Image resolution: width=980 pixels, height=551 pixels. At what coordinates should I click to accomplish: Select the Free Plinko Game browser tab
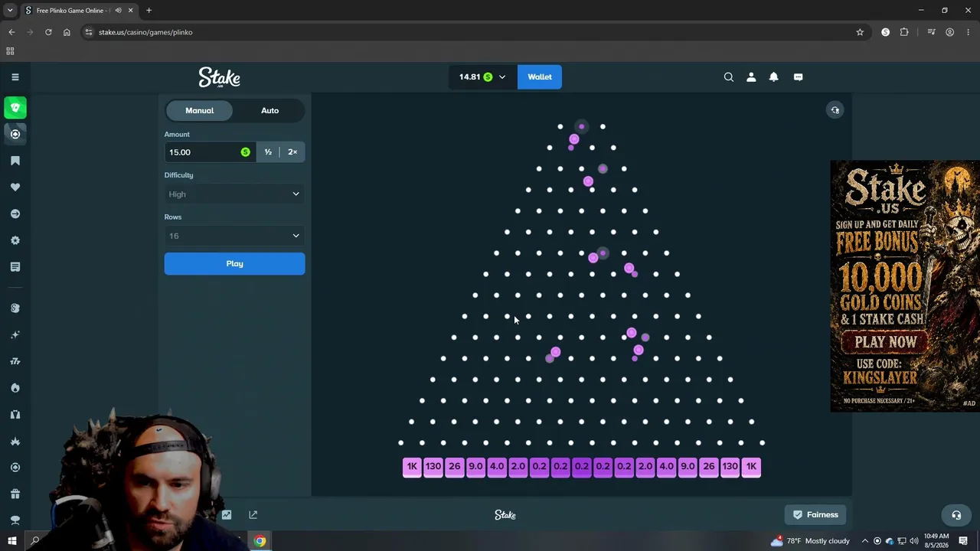(80, 11)
